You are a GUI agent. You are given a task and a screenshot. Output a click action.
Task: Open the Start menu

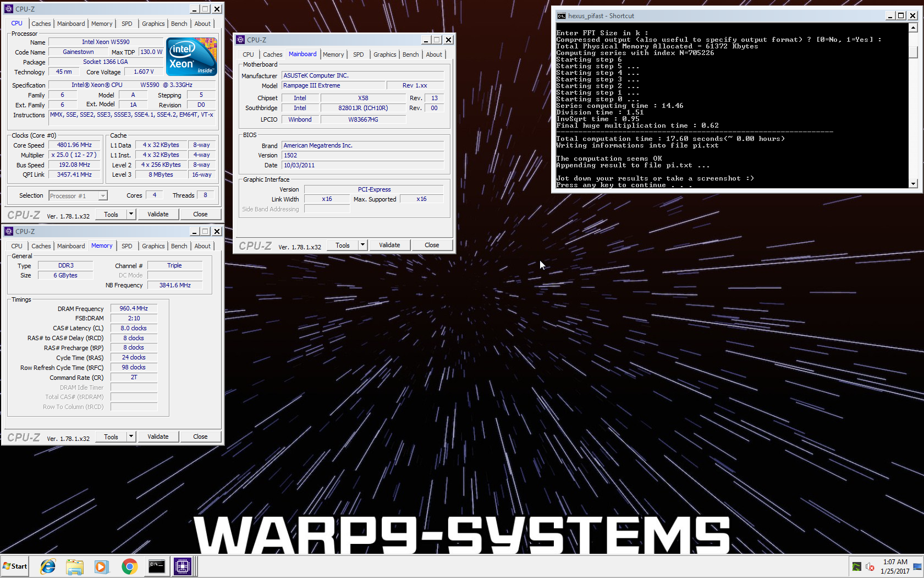15,566
